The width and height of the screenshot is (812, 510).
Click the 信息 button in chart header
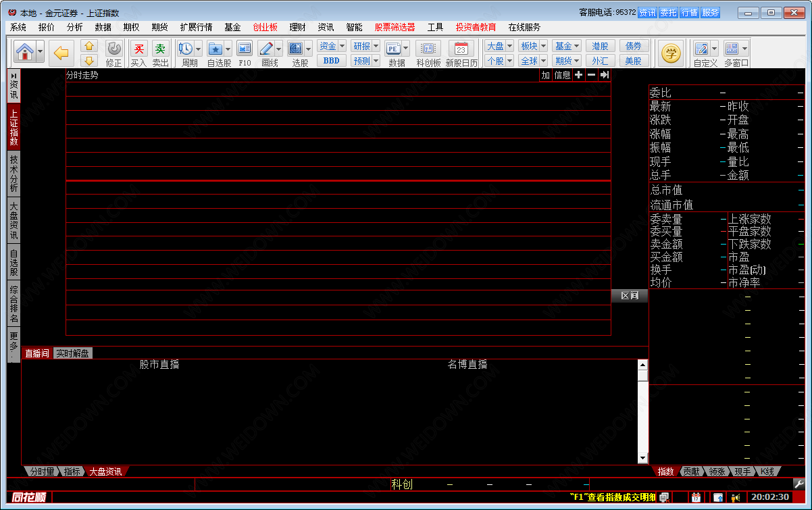tap(563, 75)
